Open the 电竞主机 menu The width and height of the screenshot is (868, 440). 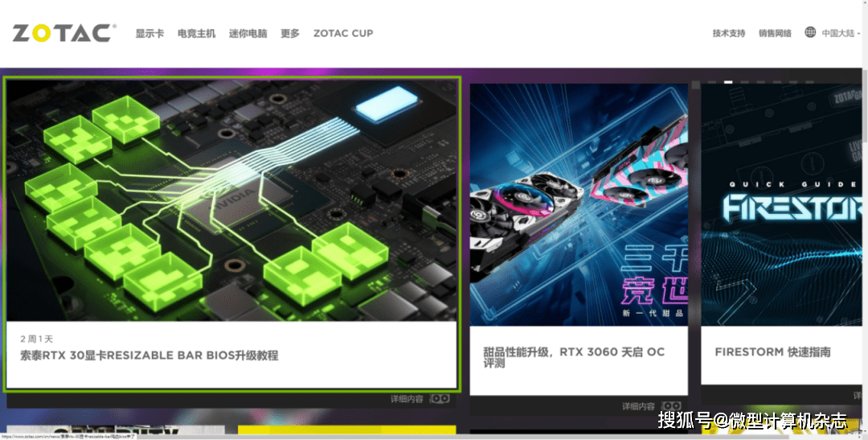click(196, 33)
